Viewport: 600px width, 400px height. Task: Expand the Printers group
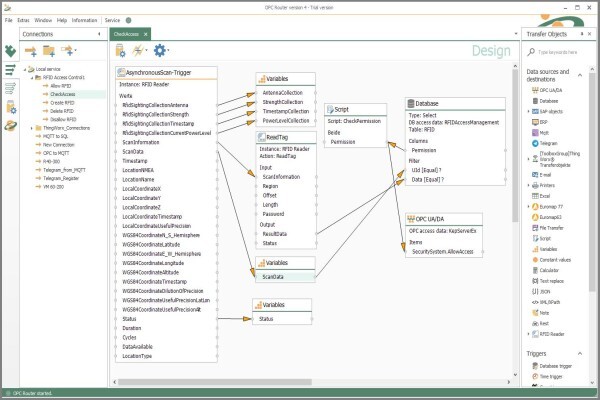click(528, 186)
